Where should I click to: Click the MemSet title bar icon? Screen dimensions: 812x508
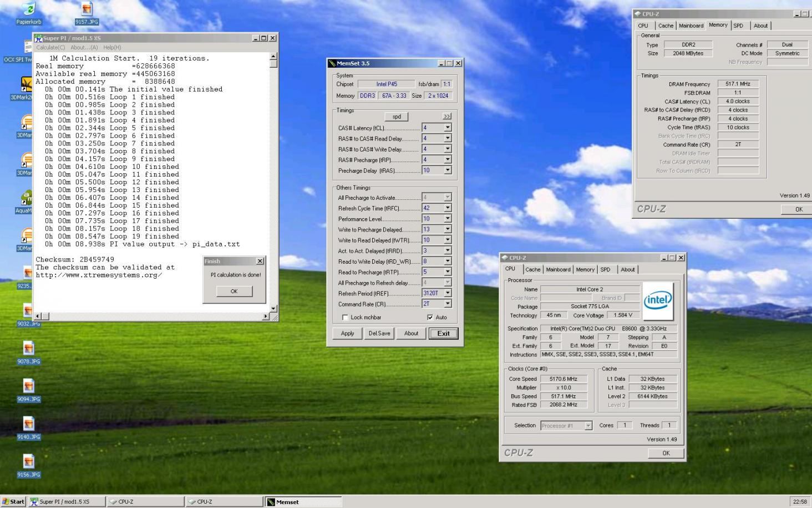(332, 63)
